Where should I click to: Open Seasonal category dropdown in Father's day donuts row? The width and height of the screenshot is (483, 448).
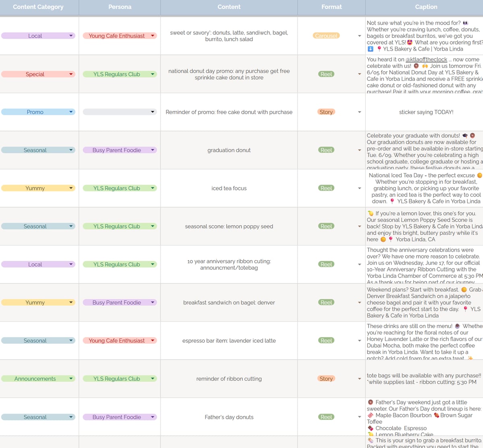38,417
